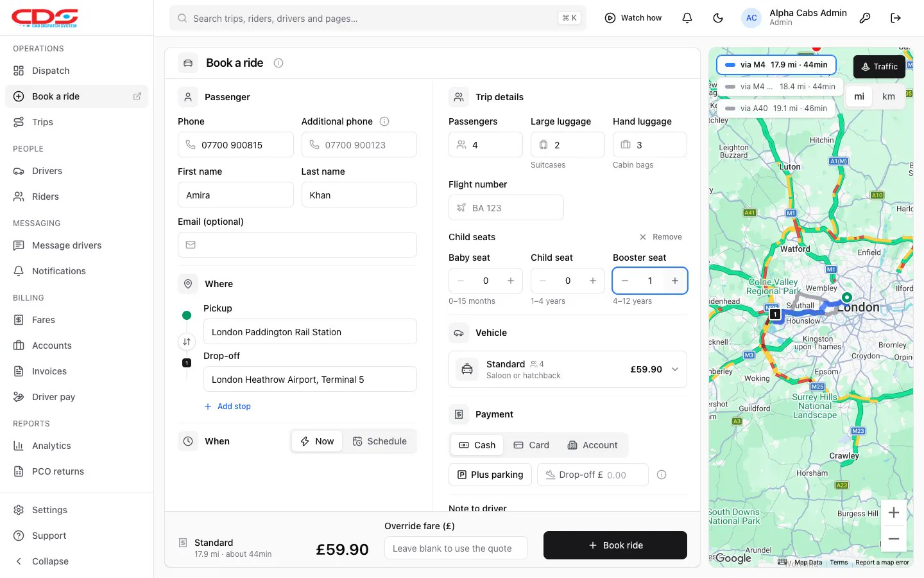The width and height of the screenshot is (924, 578).
Task: Switch map distance units to km
Action: pyautogui.click(x=889, y=96)
